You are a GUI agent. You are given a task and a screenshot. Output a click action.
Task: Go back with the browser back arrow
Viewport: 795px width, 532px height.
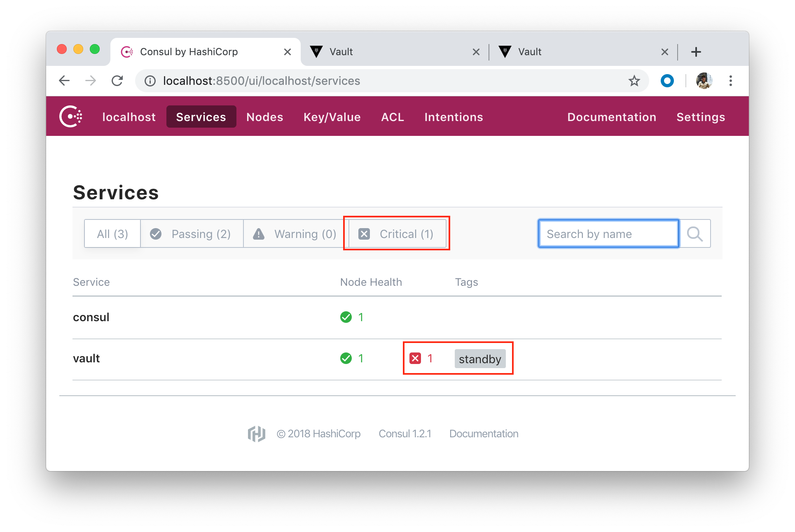64,81
